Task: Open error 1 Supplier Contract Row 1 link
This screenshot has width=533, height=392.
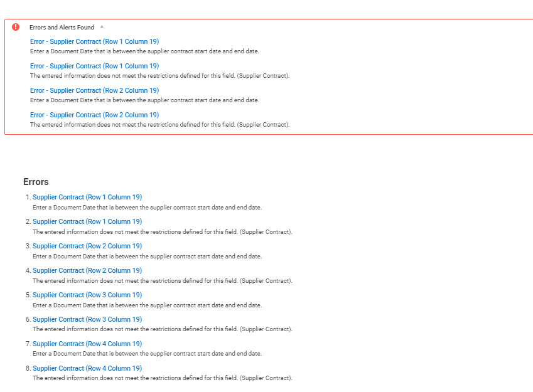Action: [x=87, y=197]
